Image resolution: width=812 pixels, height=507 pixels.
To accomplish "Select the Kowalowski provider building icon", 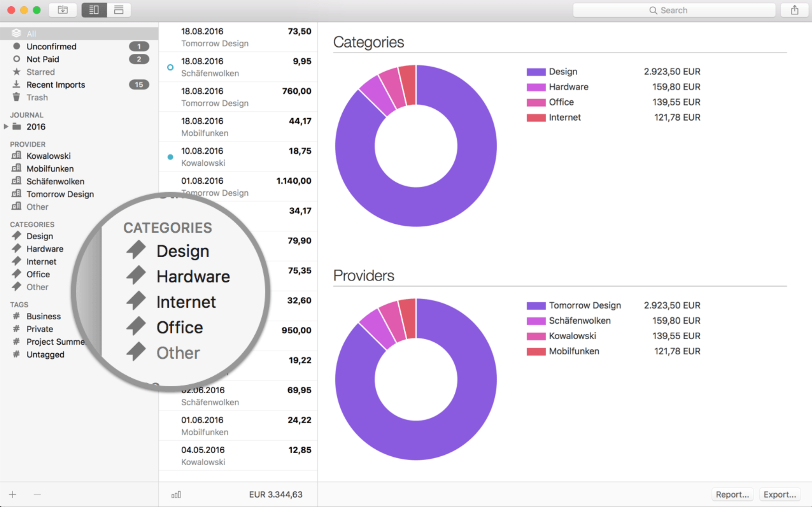I will tap(17, 155).
